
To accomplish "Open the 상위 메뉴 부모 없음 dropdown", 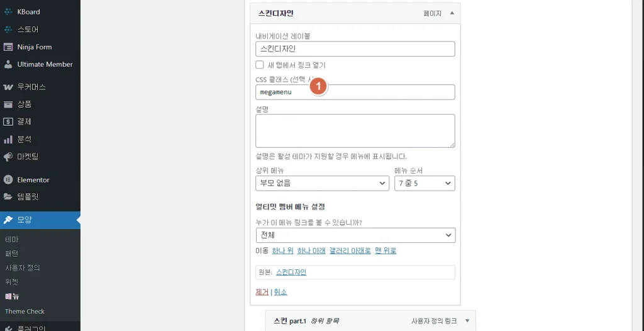I will pos(322,183).
